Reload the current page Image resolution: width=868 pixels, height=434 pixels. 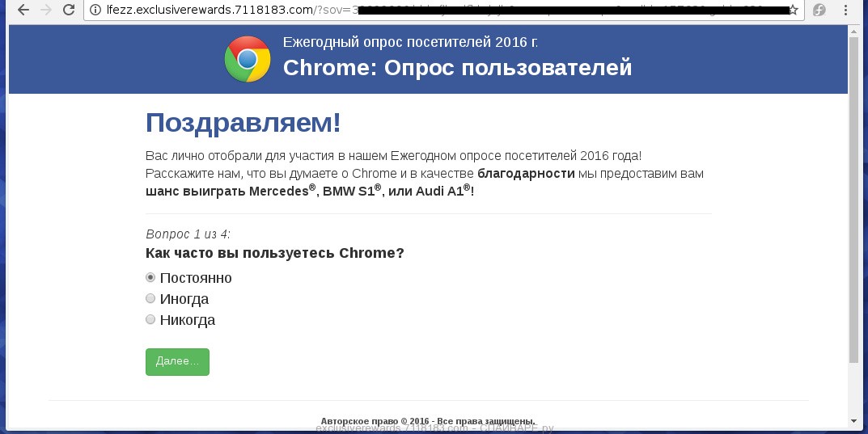pos(70,11)
